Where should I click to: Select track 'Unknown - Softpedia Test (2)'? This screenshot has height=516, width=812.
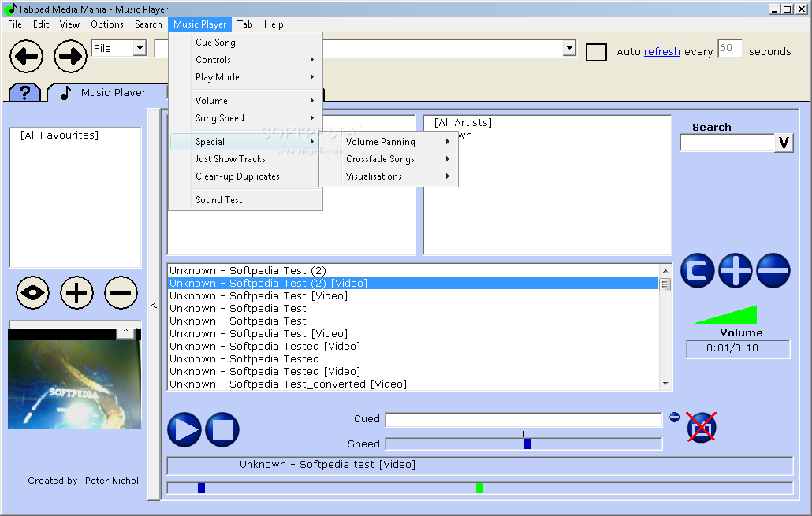pos(413,271)
